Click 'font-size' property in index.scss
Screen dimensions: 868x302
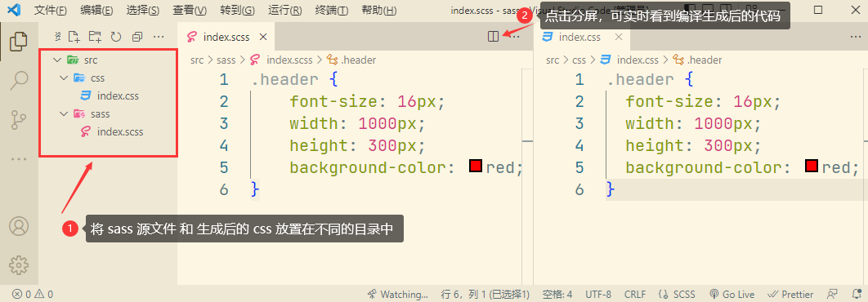pos(333,102)
